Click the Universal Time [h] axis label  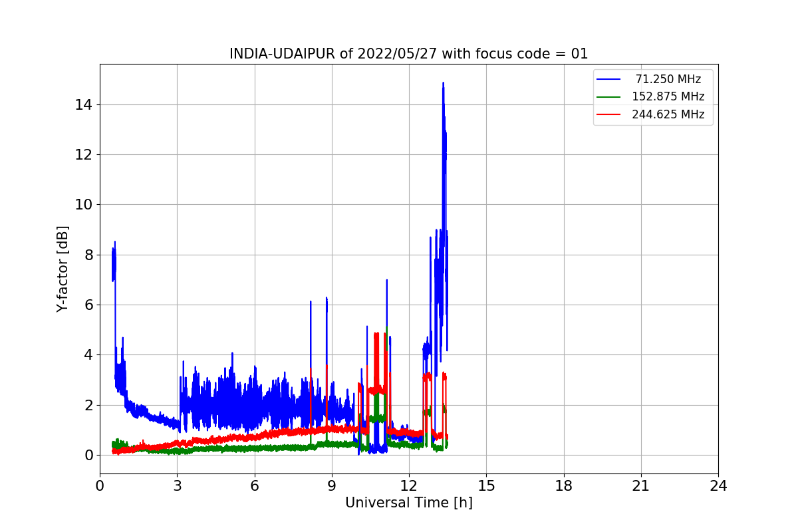(408, 503)
